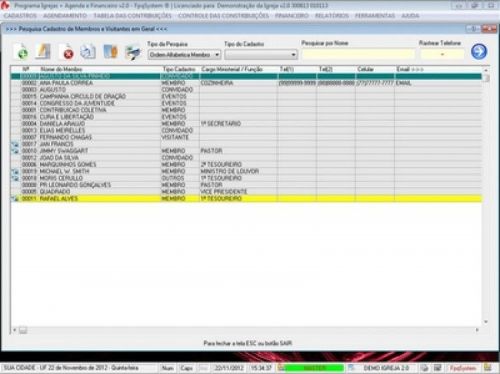Select the CONGRESSO DA JUVENTUDE row

[x=246, y=103]
